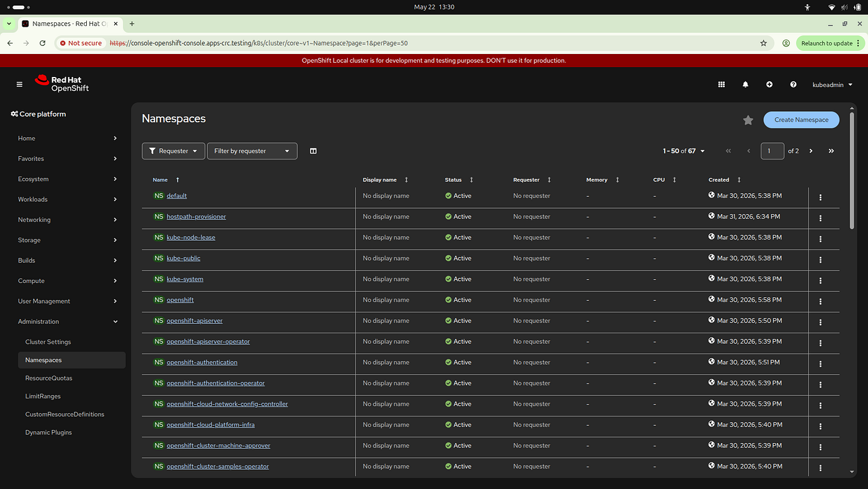Viewport: 868px width, 489px height.
Task: Select ResourceQuotas in the sidebar
Action: pyautogui.click(x=49, y=378)
